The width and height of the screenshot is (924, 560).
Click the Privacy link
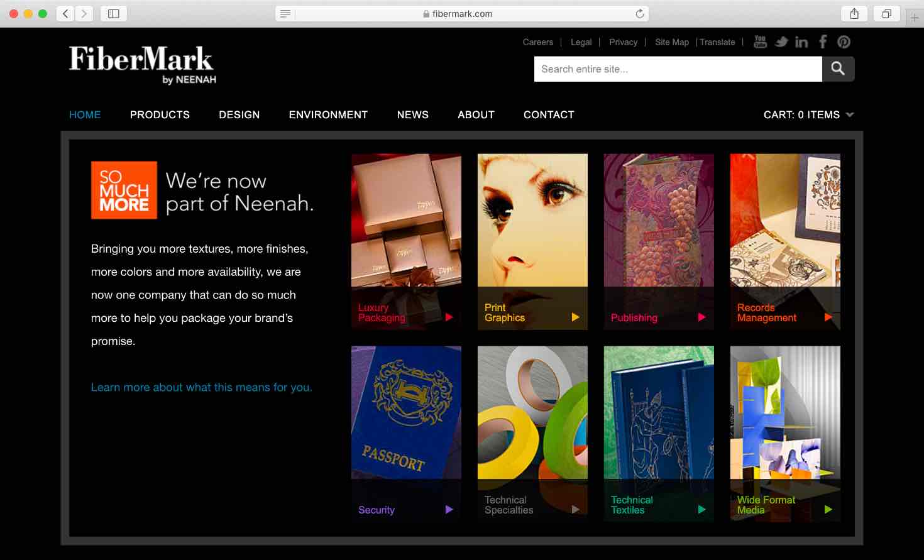[x=624, y=42]
